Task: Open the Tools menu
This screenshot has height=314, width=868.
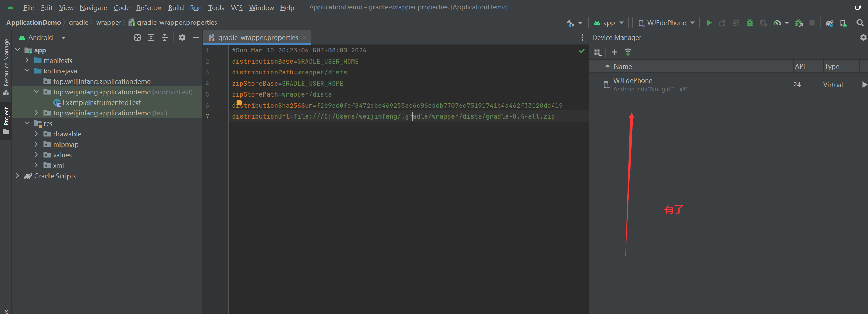Action: pyautogui.click(x=216, y=7)
